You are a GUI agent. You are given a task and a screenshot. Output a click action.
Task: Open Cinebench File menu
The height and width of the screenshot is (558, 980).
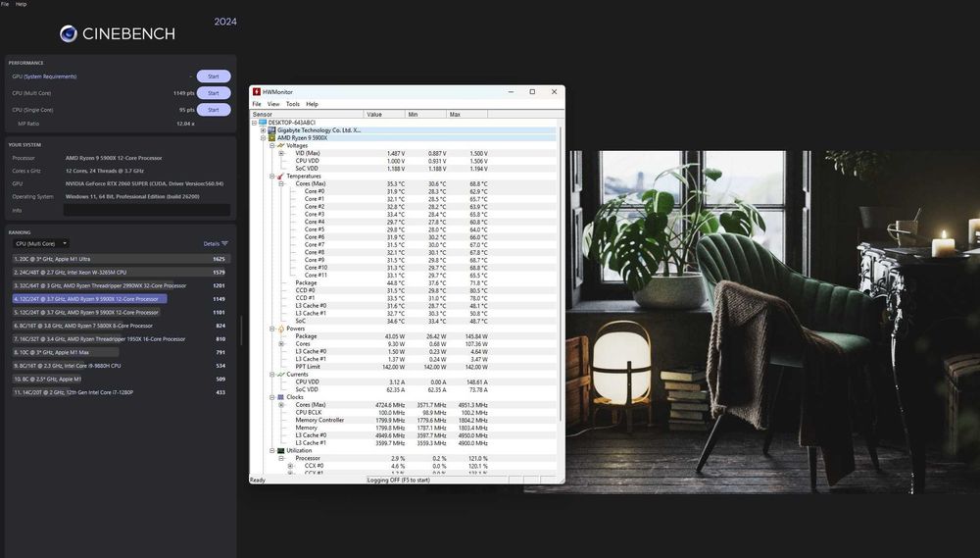(x=5, y=4)
